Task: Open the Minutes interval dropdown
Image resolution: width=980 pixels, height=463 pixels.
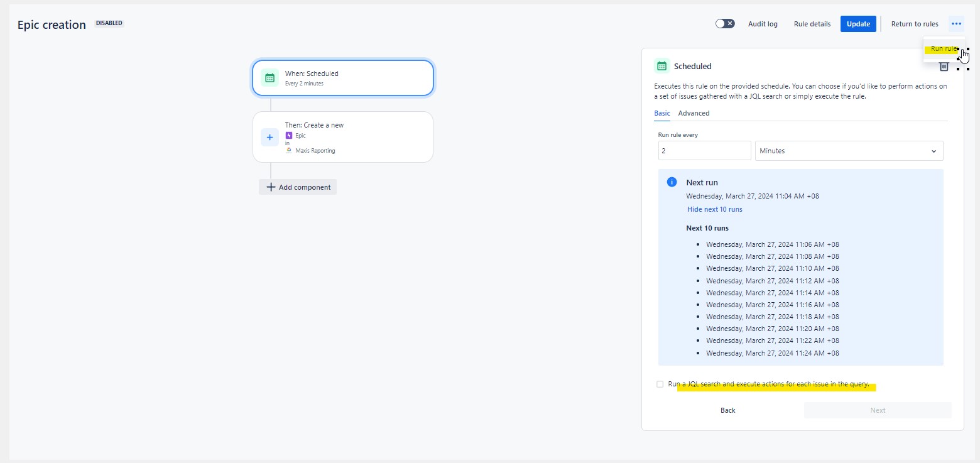Action: (849, 151)
